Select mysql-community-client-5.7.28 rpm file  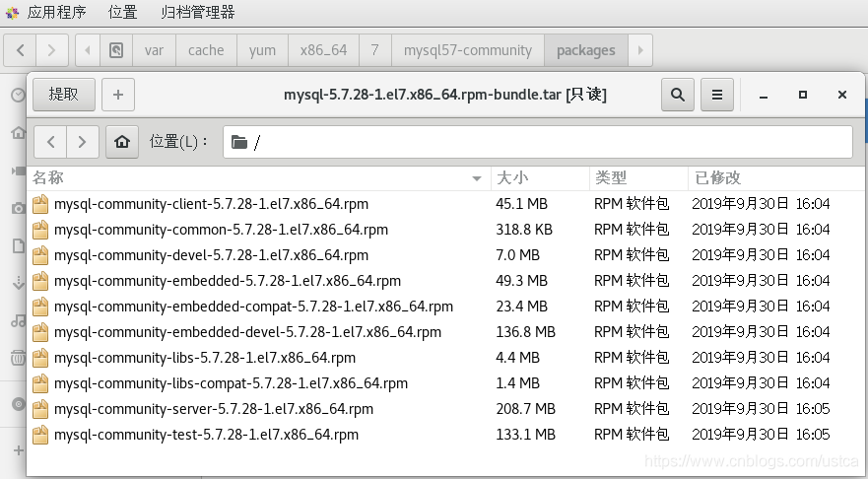(x=211, y=204)
